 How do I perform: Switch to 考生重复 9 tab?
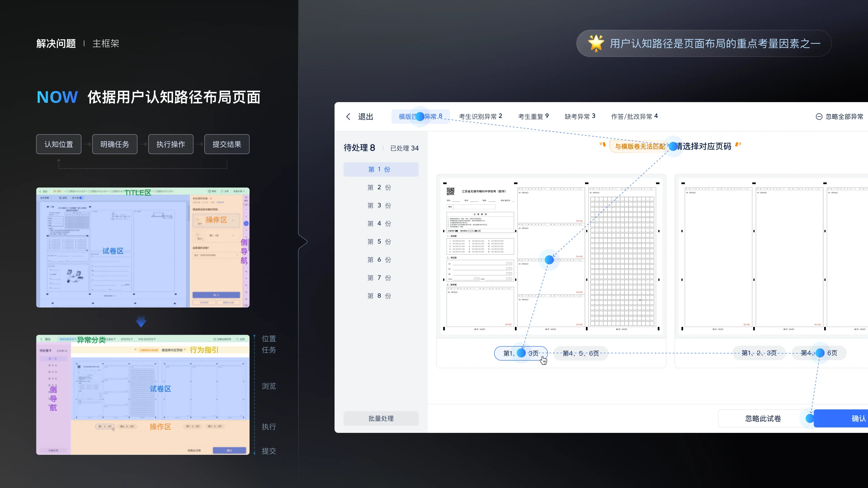[x=533, y=117]
